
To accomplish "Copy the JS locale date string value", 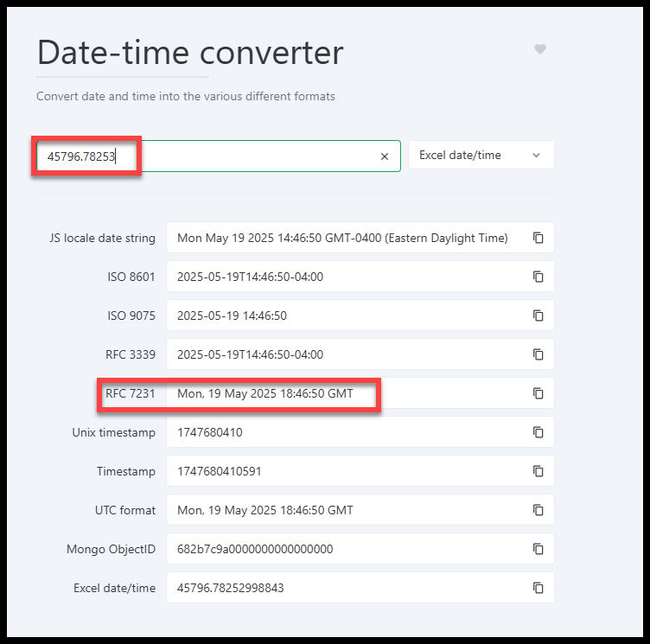I will click(538, 238).
